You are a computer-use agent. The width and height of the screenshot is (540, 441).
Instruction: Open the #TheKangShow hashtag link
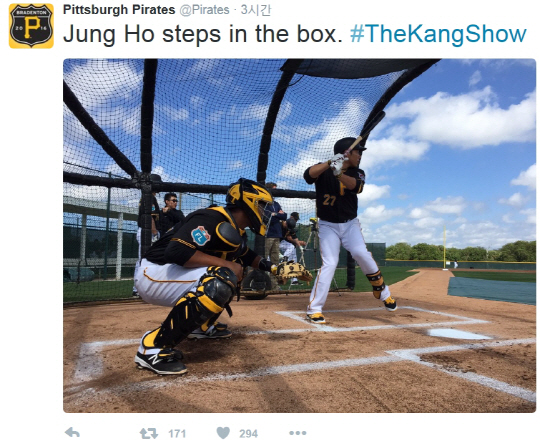tap(438, 34)
